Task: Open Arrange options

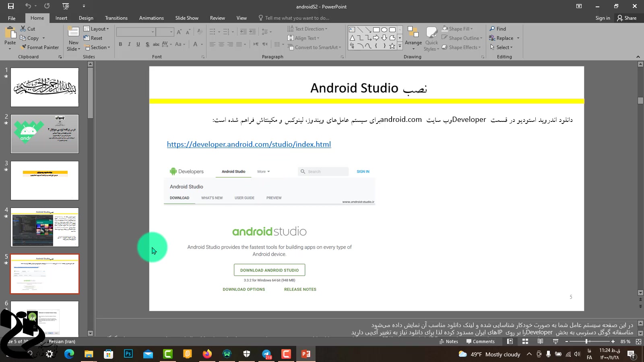Action: 413,38
